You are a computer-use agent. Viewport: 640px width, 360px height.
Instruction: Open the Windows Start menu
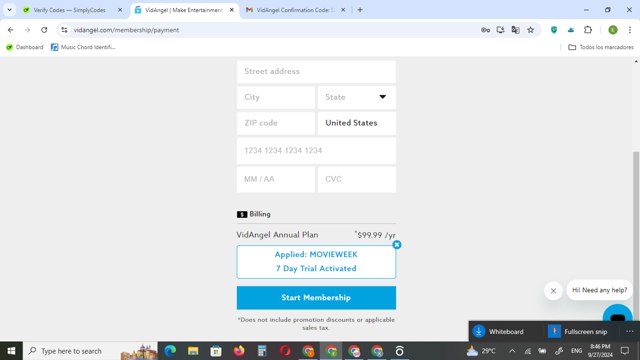point(11,351)
